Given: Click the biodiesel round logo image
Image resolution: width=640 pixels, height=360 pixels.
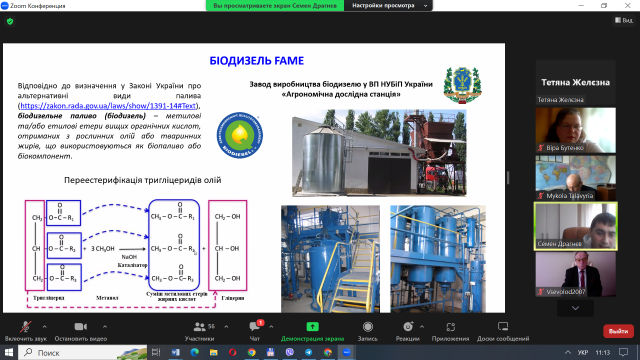Looking at the screenshot, I should click(x=240, y=135).
